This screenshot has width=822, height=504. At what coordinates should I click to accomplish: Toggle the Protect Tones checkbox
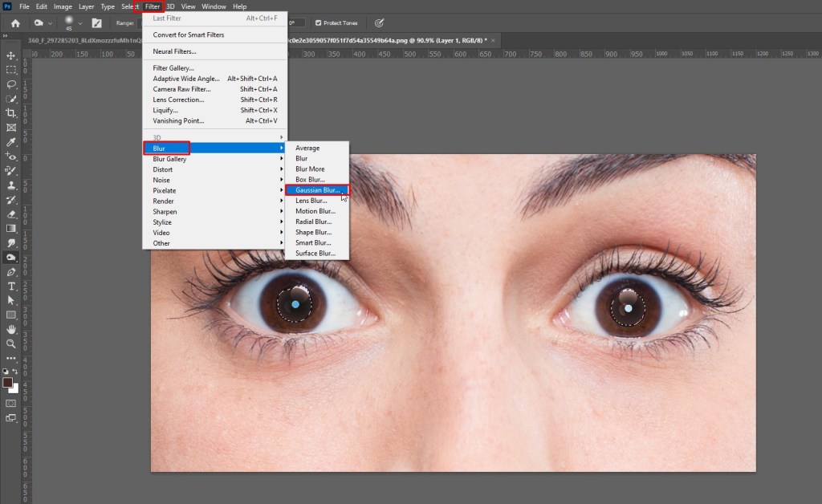click(x=319, y=22)
